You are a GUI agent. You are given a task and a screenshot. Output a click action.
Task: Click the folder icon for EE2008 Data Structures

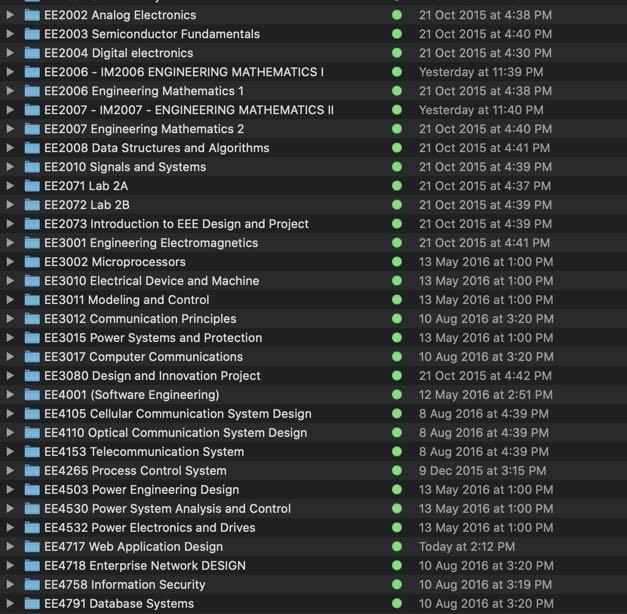click(32, 148)
